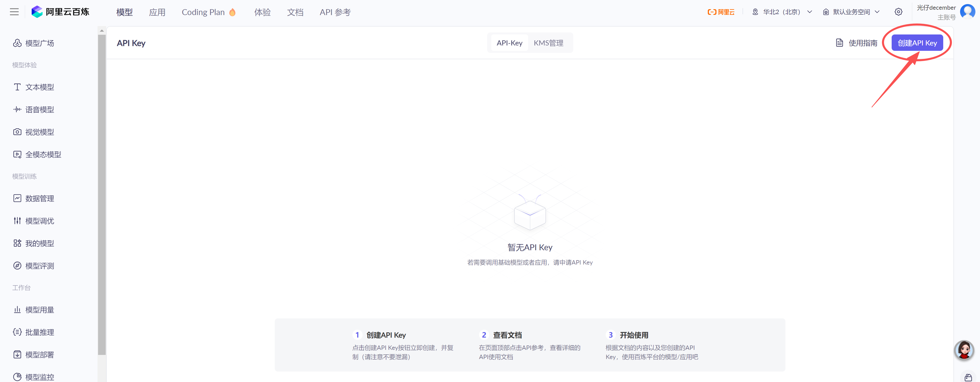Open the API 参考 top menu

(335, 12)
